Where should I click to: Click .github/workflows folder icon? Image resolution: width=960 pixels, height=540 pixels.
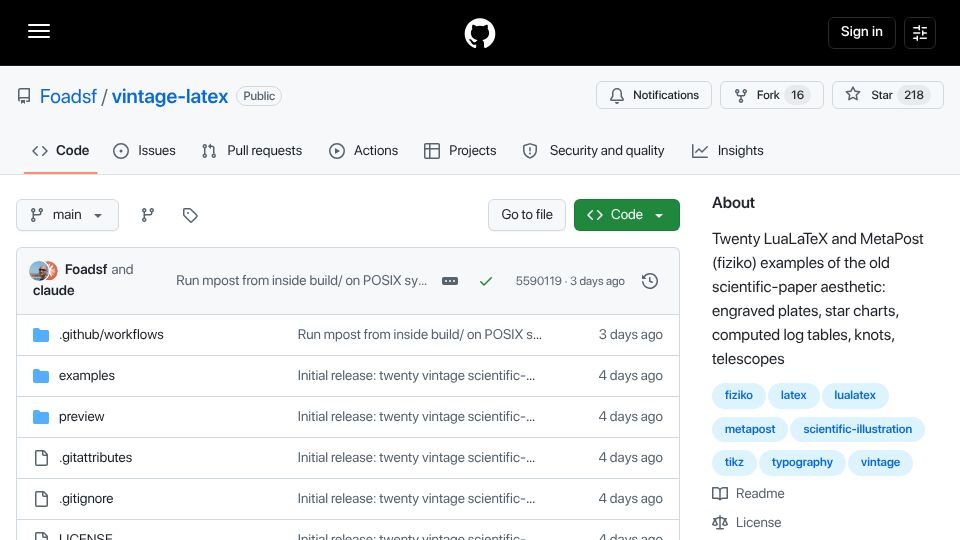pos(41,335)
